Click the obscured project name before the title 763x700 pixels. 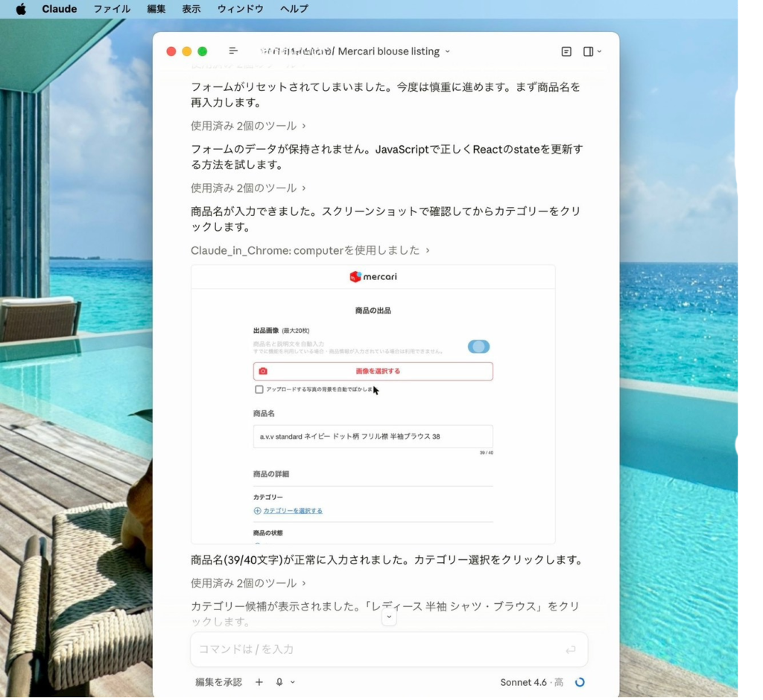click(x=297, y=51)
